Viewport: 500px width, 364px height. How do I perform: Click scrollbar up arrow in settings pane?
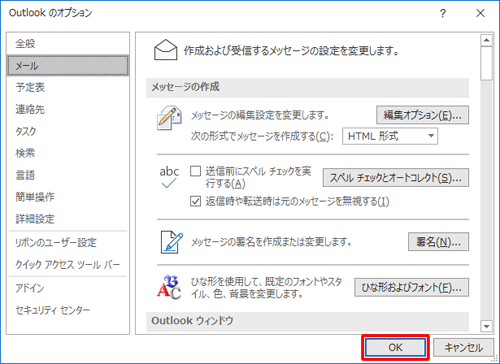point(487,40)
